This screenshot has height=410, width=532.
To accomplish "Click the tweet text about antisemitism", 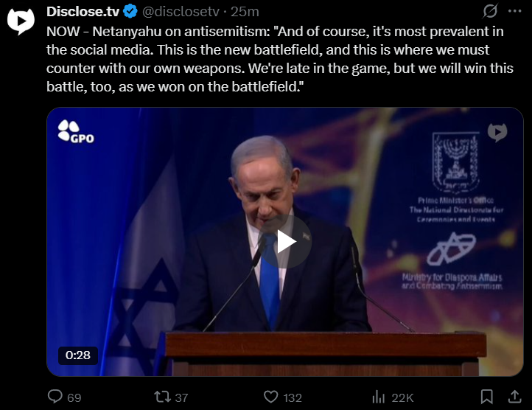I will coord(280,59).
